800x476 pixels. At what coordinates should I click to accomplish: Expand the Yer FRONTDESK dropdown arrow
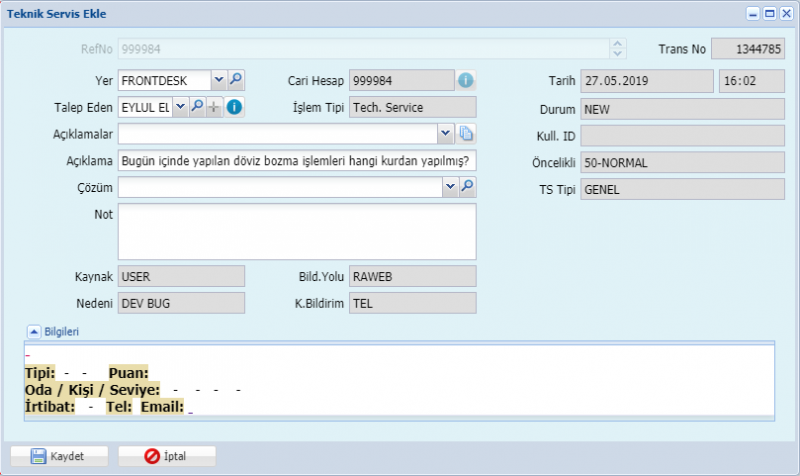219,80
